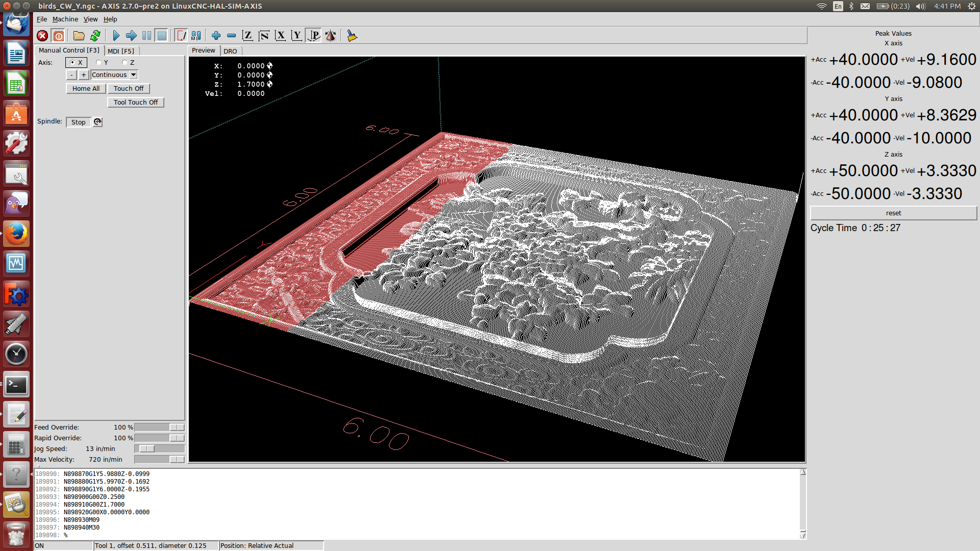Open Firefox from the dock
This screenshot has width=980, height=551.
tap(16, 234)
